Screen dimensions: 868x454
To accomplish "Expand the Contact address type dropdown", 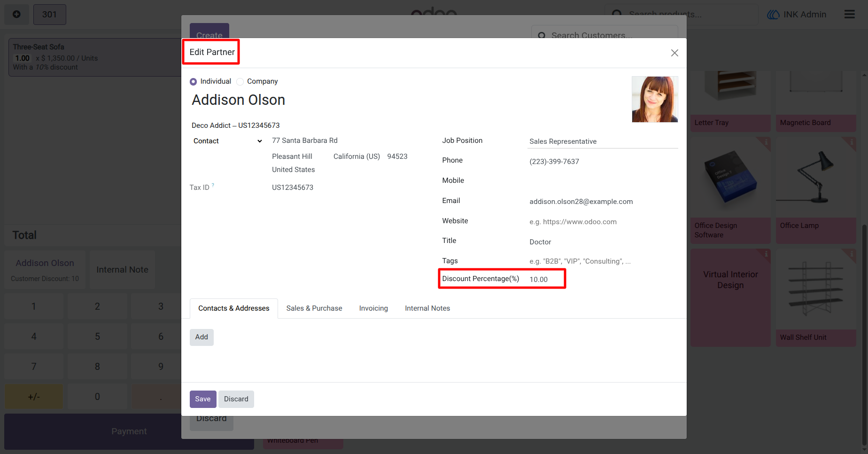I will pyautogui.click(x=227, y=141).
